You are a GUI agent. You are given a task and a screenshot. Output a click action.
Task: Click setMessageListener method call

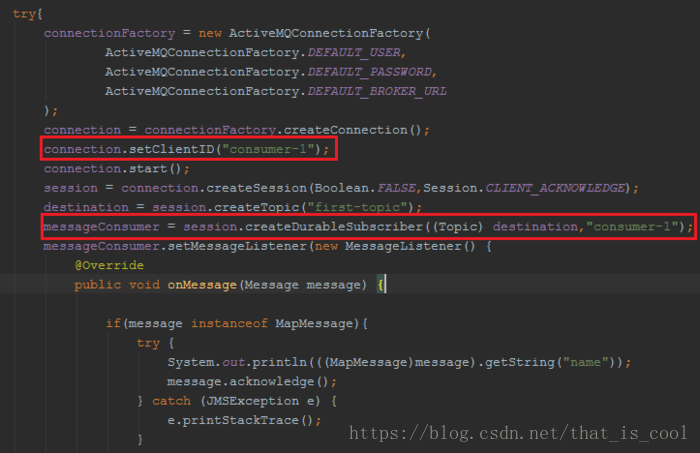pyautogui.click(x=237, y=246)
